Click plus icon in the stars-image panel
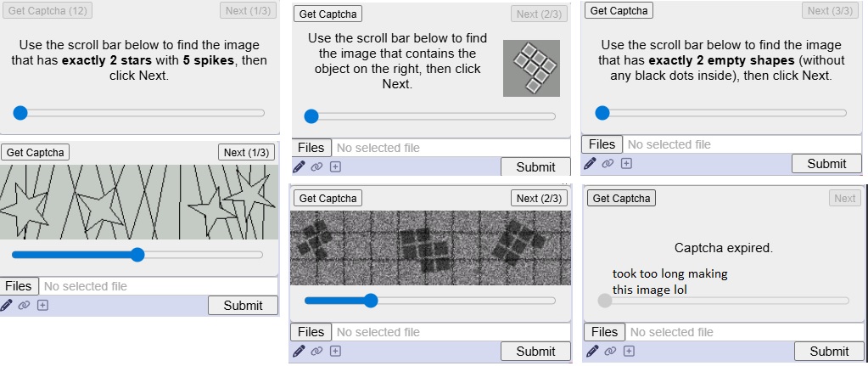Viewport: 868px width, 366px height. pyautogui.click(x=42, y=305)
